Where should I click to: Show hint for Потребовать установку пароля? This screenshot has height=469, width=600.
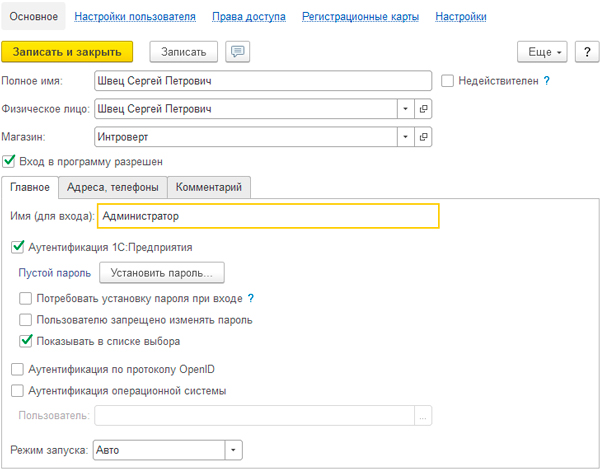coord(251,298)
